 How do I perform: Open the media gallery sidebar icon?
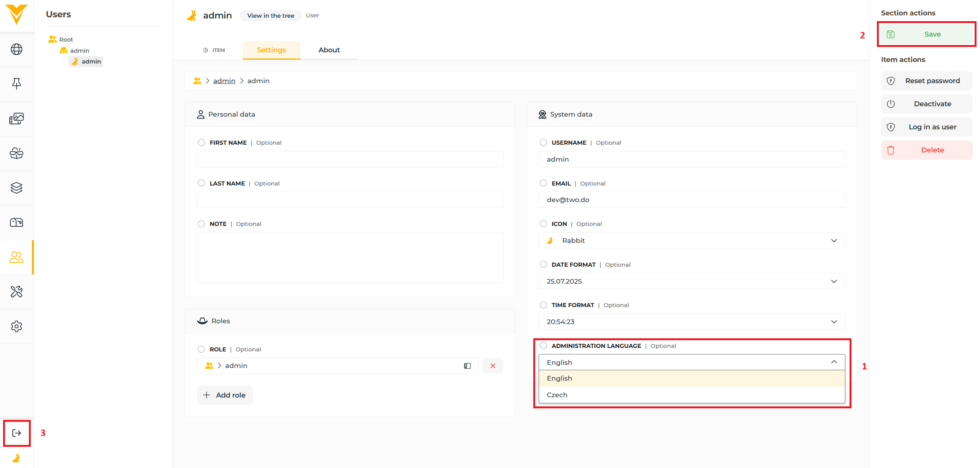pyautogui.click(x=17, y=118)
